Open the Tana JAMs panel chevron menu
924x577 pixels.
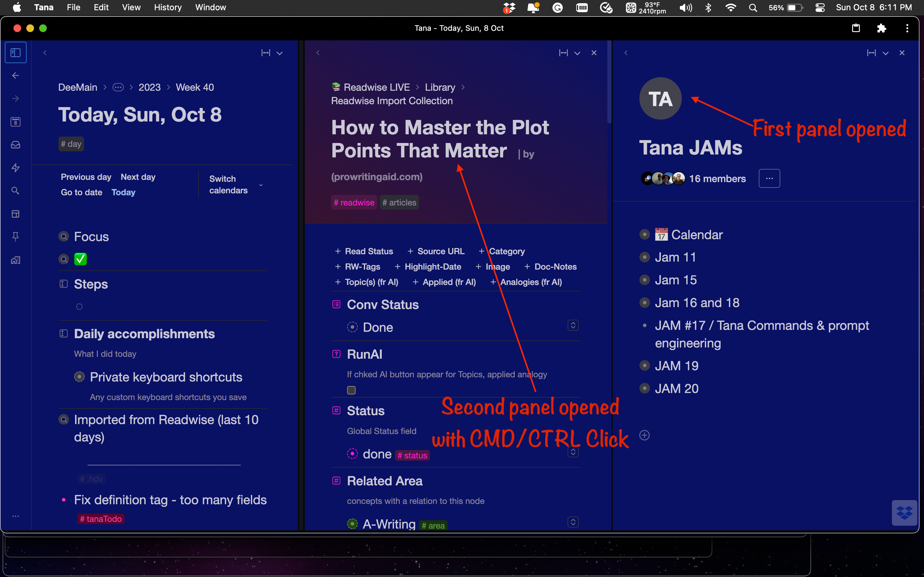click(886, 53)
